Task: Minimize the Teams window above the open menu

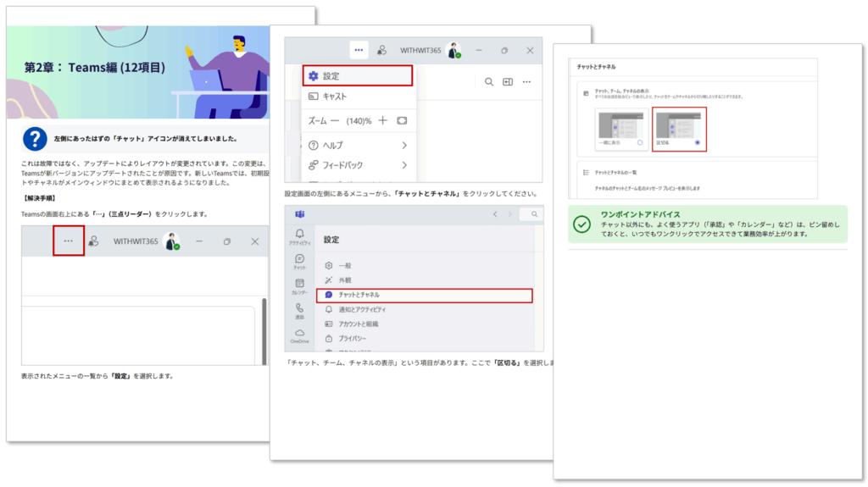Action: (x=479, y=50)
